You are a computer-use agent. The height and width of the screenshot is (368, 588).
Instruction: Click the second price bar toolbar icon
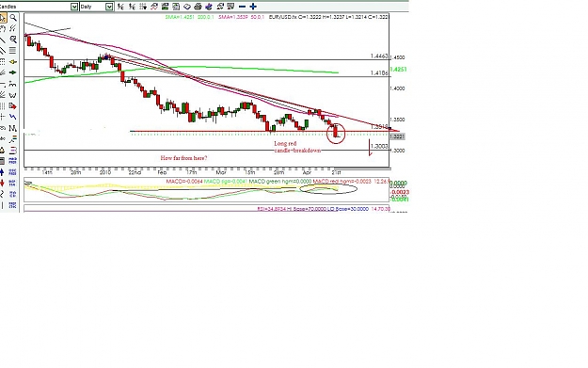pyautogui.click(x=132, y=7)
